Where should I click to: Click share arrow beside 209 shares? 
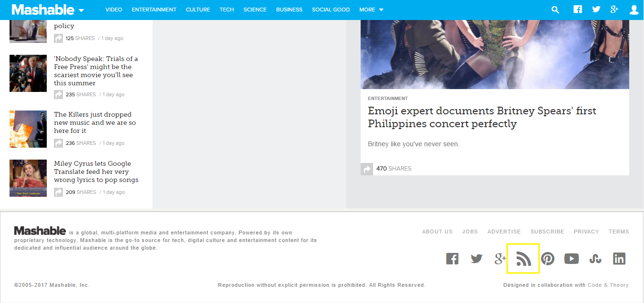tap(58, 192)
